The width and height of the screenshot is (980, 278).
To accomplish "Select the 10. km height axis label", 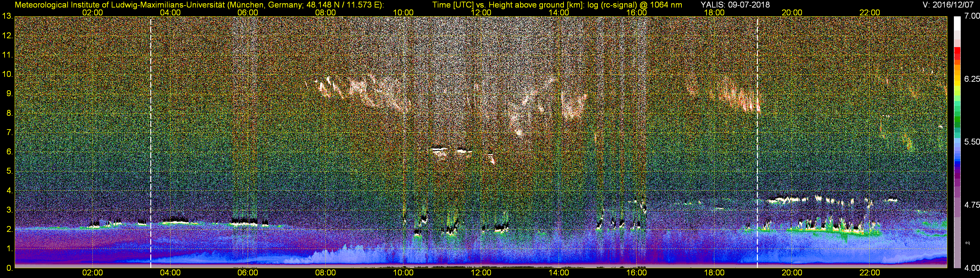I will (7, 74).
